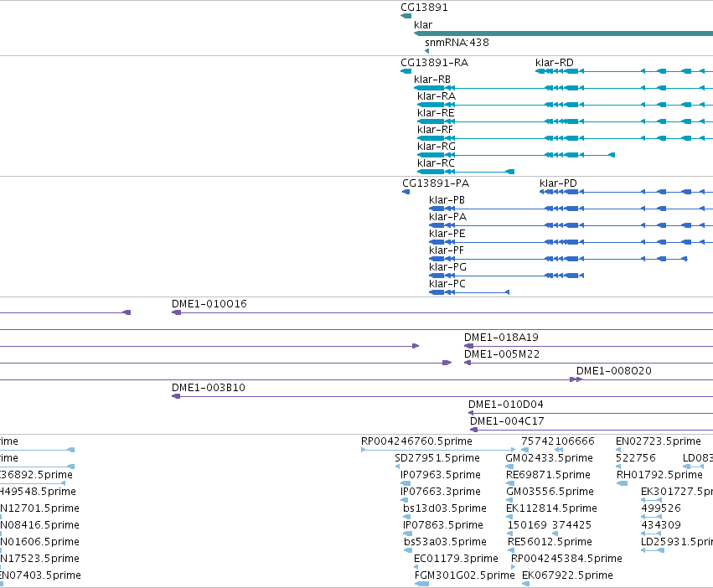The width and height of the screenshot is (713, 588).
Task: Open the IP07663.3prime EST label
Action: pos(440,492)
